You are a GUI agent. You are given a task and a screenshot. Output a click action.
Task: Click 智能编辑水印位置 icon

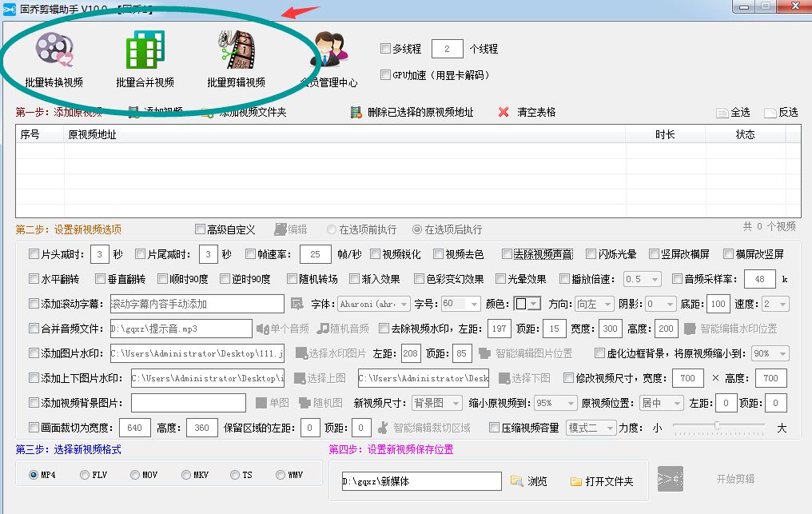[x=690, y=329]
